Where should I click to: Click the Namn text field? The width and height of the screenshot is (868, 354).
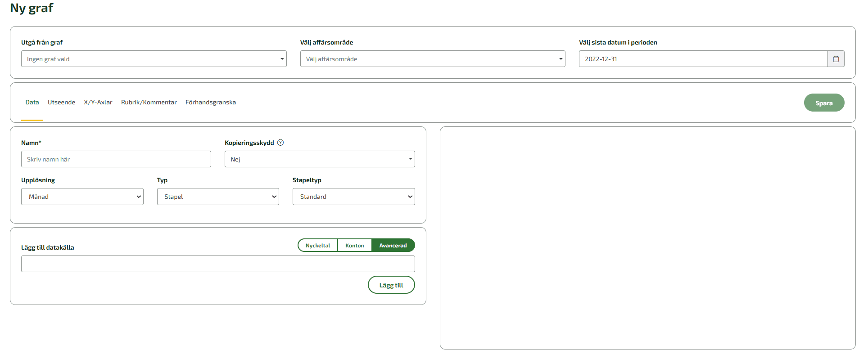pos(116,159)
